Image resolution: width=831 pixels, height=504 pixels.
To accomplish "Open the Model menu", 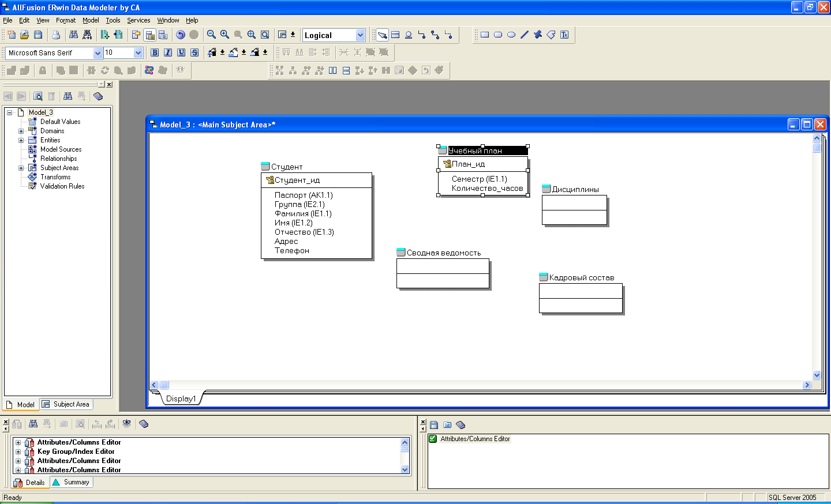I will pyautogui.click(x=91, y=20).
